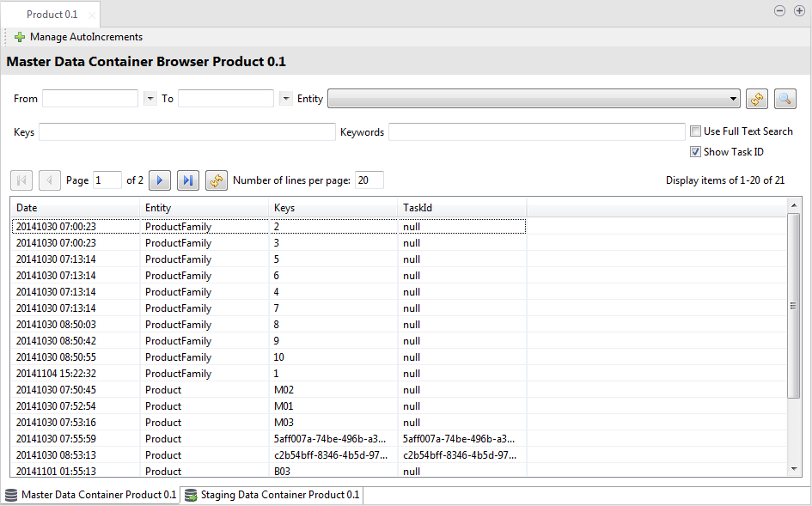
Task: Go to the next page arrow
Action: (159, 180)
